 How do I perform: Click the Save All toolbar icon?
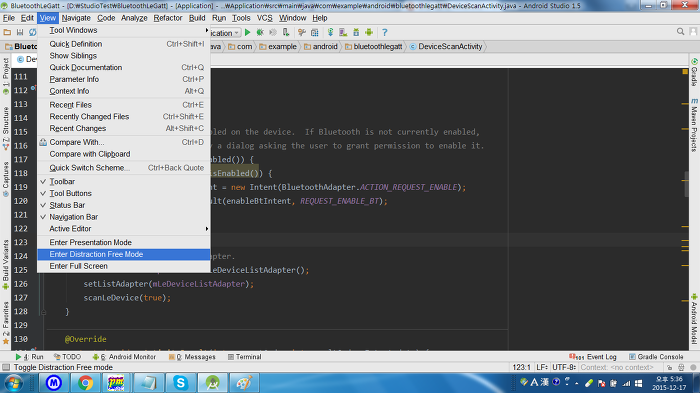tap(20, 32)
